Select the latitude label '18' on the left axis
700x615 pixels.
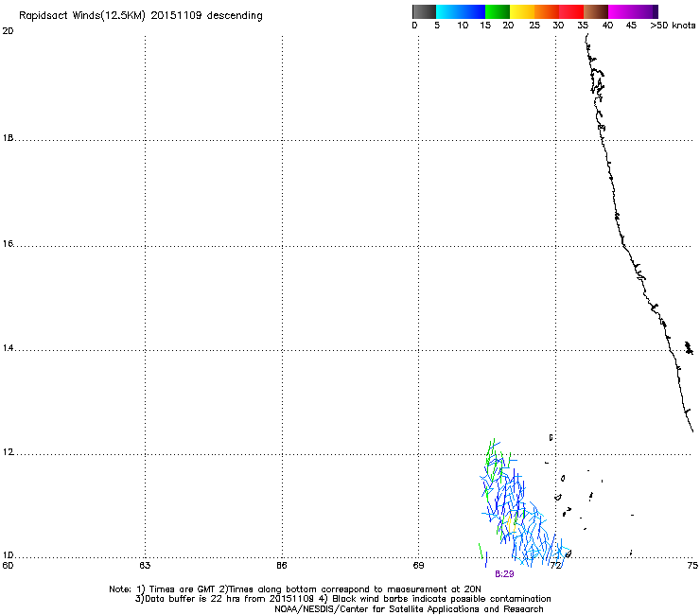pos(8,138)
